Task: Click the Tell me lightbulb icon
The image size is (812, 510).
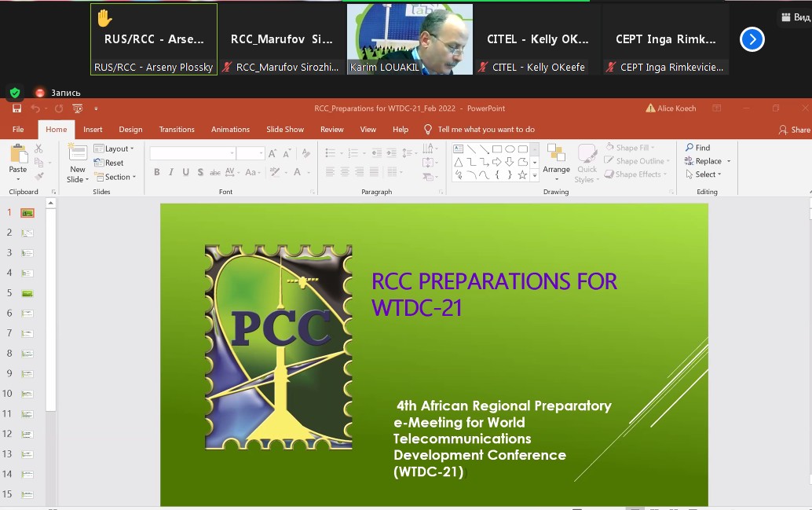Action: point(428,130)
